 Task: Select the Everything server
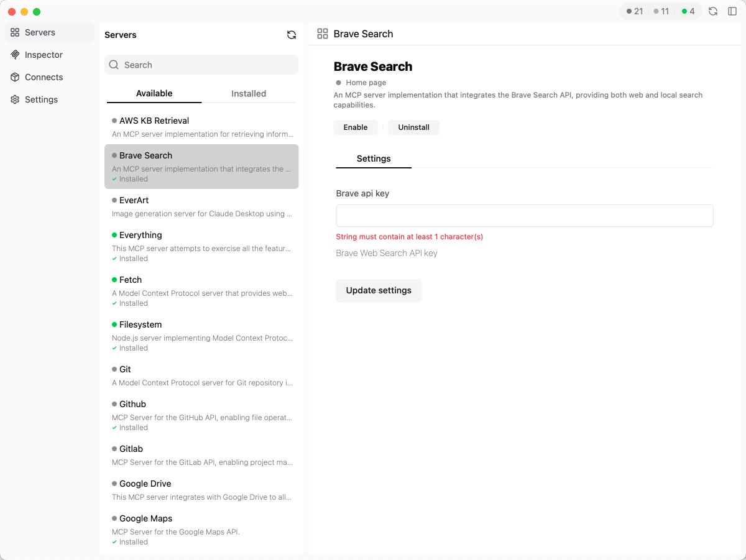tap(201, 246)
